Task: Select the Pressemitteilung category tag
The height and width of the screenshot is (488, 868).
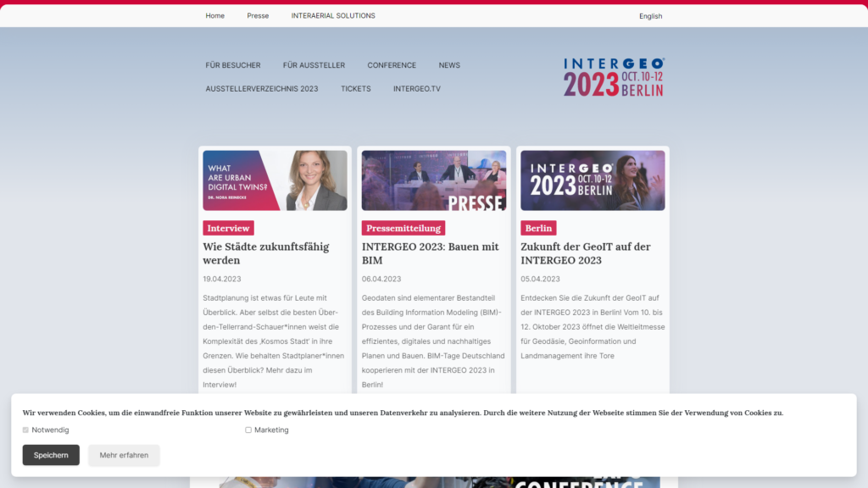Action: click(x=403, y=228)
